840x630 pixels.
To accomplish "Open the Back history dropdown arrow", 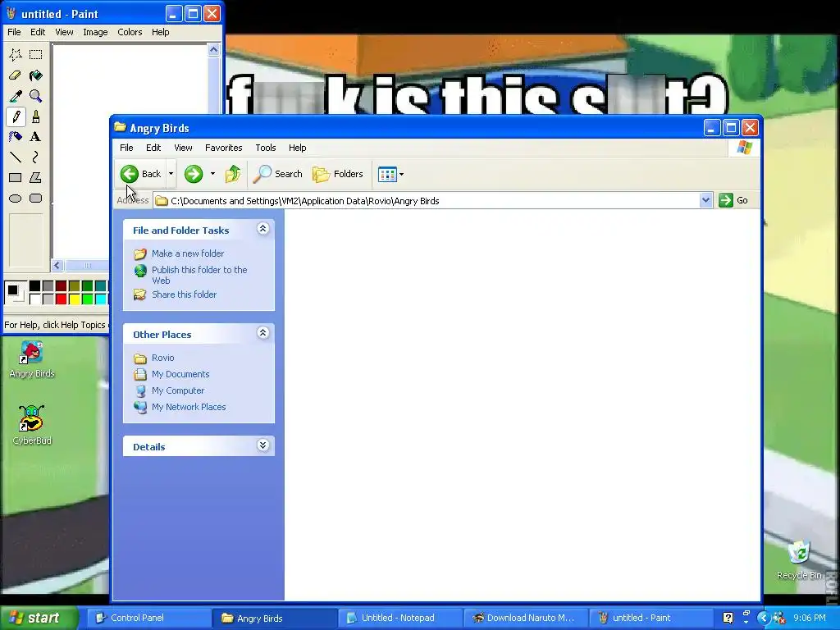I will pos(171,174).
